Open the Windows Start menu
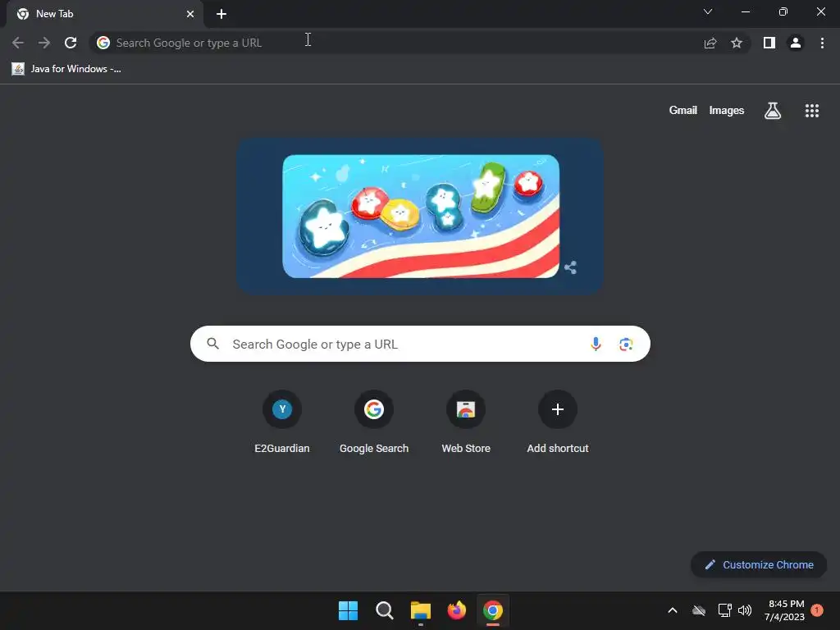Screen dimensions: 840x630 [x=348, y=610]
